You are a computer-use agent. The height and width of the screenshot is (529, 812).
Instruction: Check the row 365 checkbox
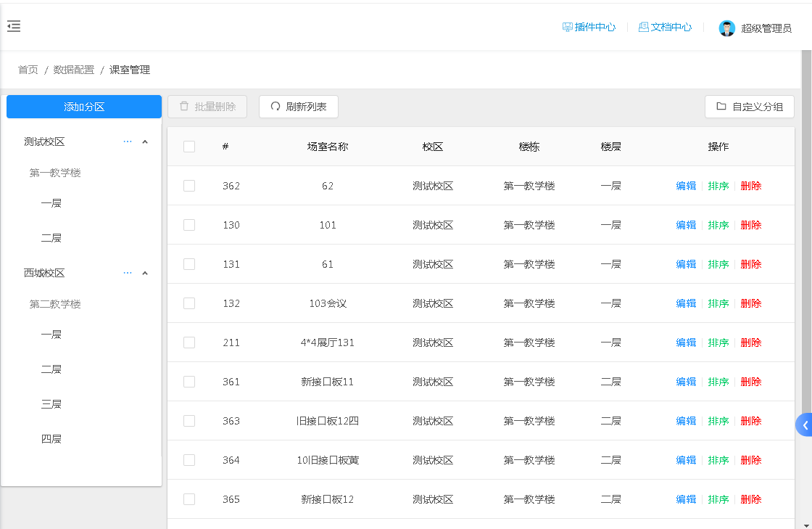coord(189,499)
